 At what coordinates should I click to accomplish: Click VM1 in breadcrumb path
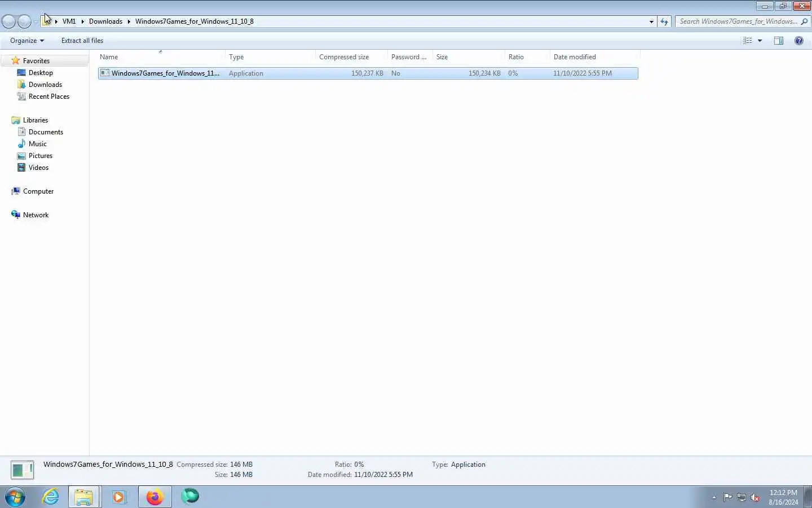tap(69, 21)
